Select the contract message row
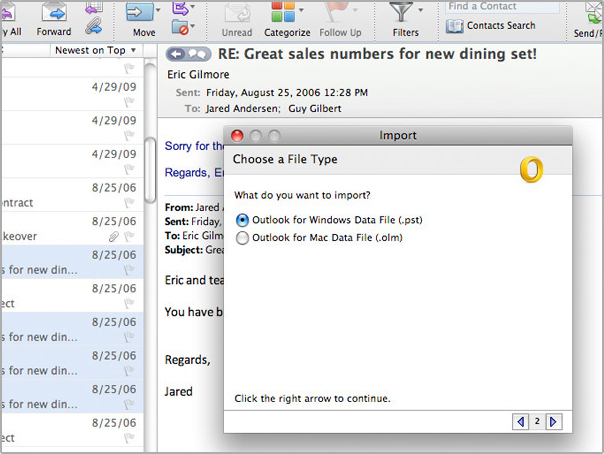 (72, 195)
